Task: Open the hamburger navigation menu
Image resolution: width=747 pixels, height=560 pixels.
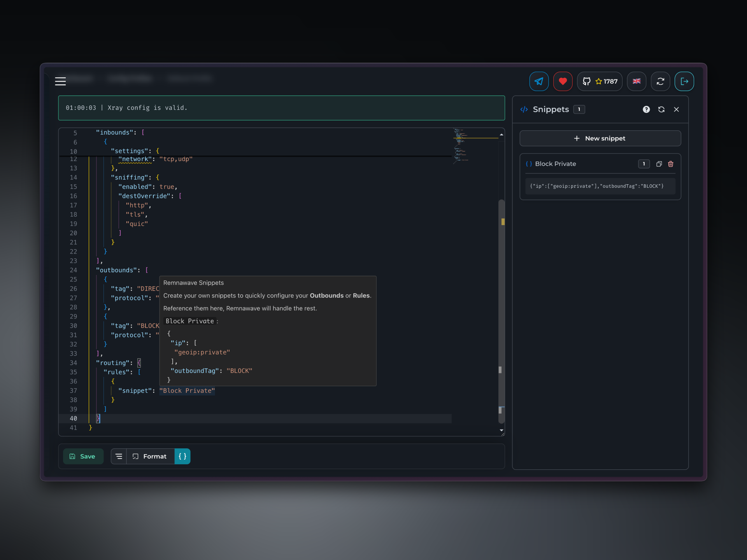Action: (60, 81)
